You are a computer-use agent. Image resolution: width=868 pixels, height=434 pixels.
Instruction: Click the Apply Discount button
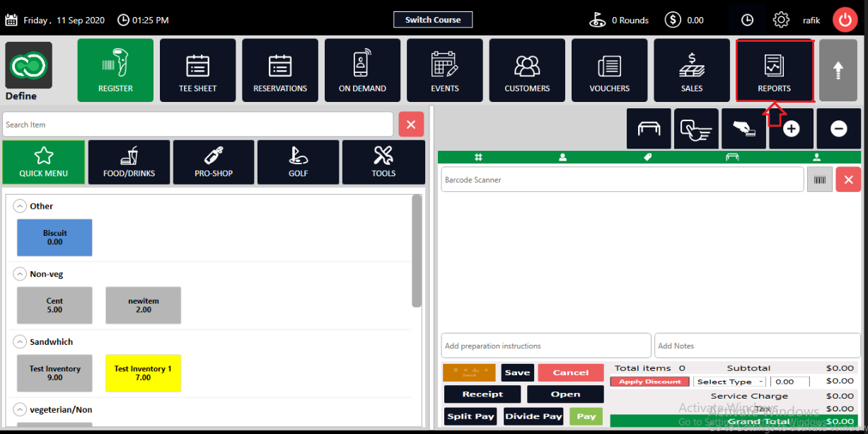click(x=649, y=382)
